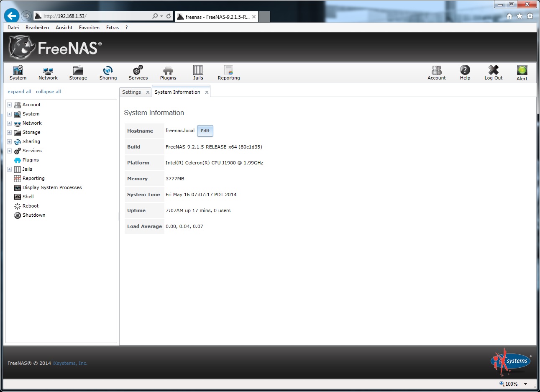Click the iXsystems logo in footer
This screenshot has width=540, height=392.
pyautogui.click(x=511, y=362)
